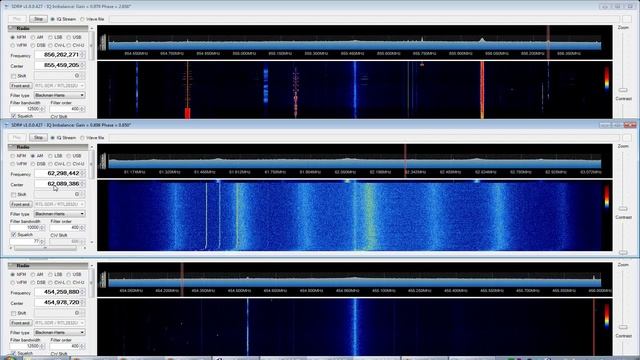Screen dimensions: 640x360
Task: Enable Shift checkbox in middle window
Action: pyautogui.click(x=13, y=194)
